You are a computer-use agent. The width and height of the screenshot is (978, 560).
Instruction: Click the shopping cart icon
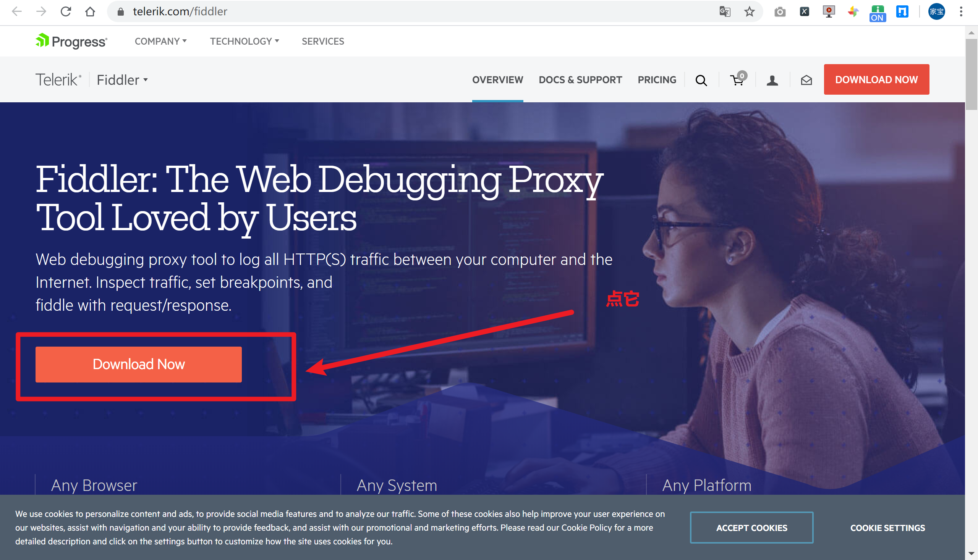[x=738, y=79]
